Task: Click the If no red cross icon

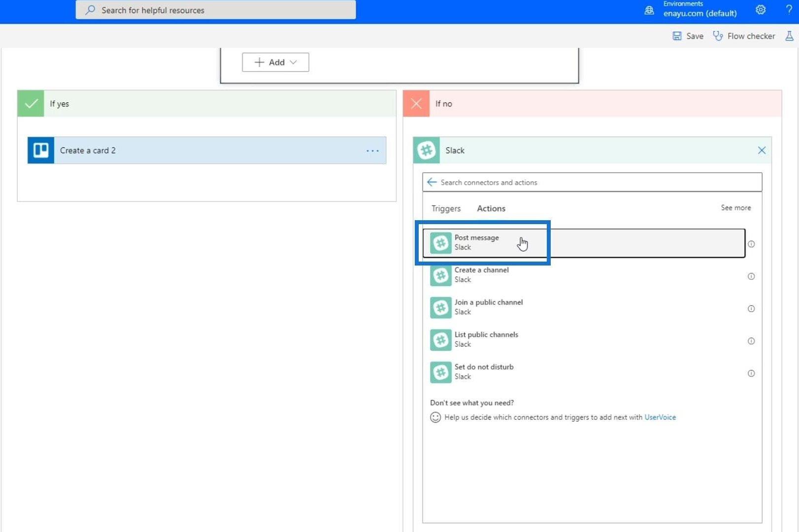Action: pyautogui.click(x=416, y=103)
